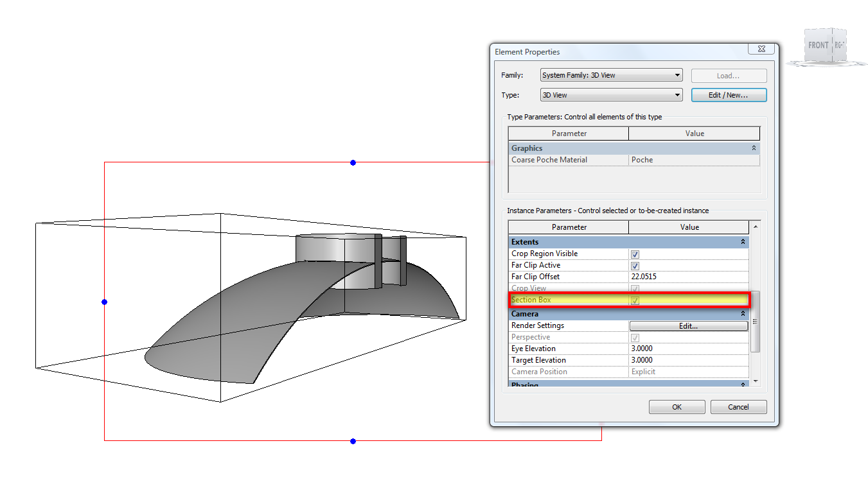The image size is (868, 484).
Task: Open the Family dropdown list
Action: pos(677,76)
